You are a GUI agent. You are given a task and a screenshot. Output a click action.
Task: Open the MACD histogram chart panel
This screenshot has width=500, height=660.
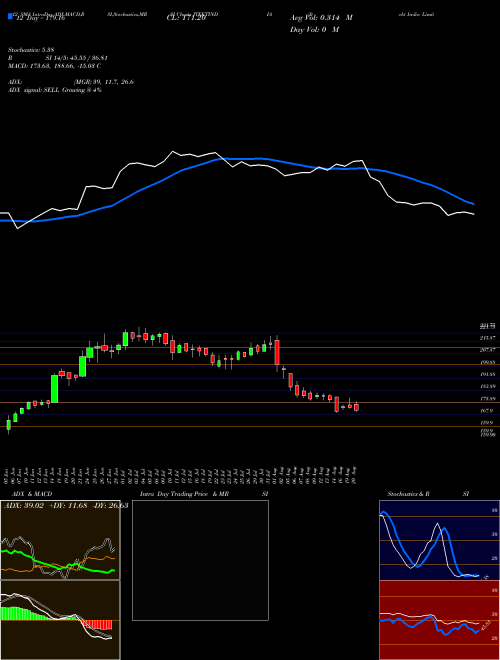[x=60, y=620]
